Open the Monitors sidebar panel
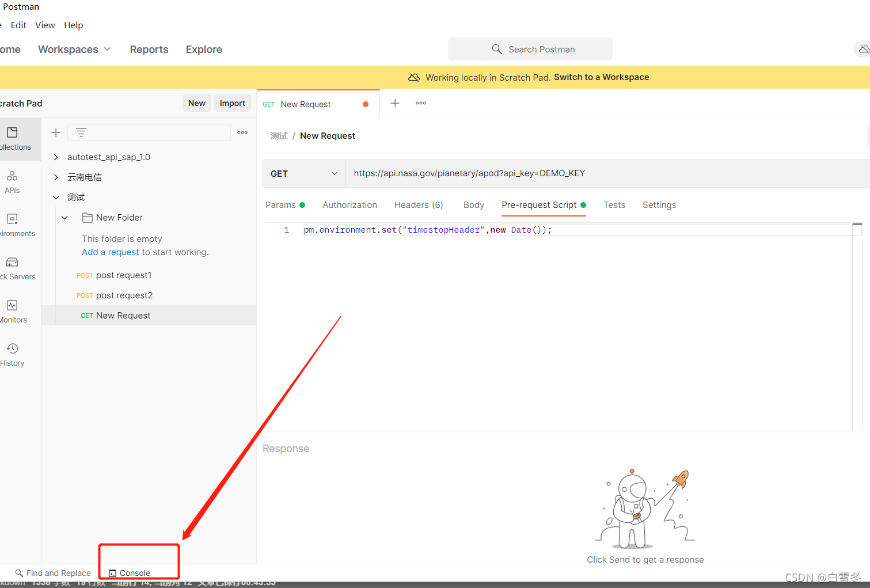The width and height of the screenshot is (870, 588). (13, 312)
